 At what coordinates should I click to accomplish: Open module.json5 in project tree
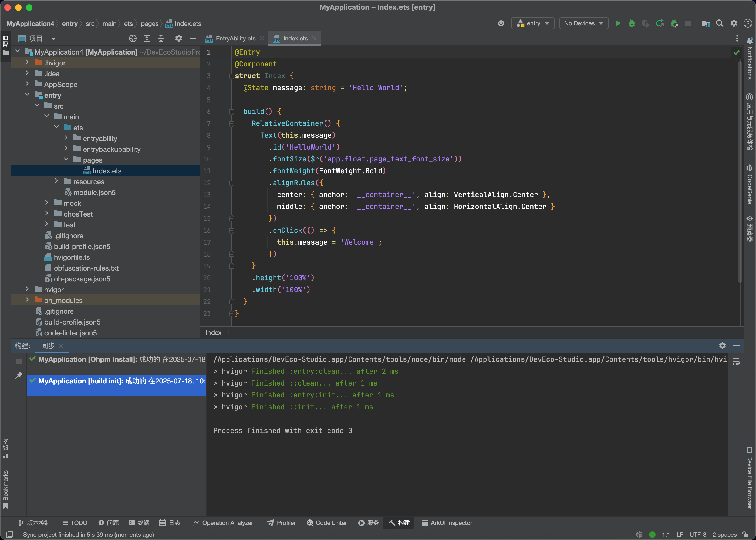click(x=94, y=193)
